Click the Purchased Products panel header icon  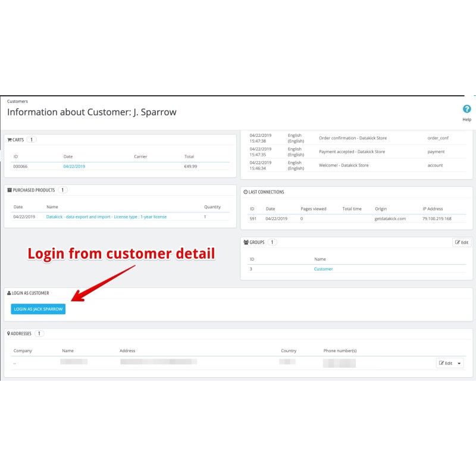pos(8,190)
